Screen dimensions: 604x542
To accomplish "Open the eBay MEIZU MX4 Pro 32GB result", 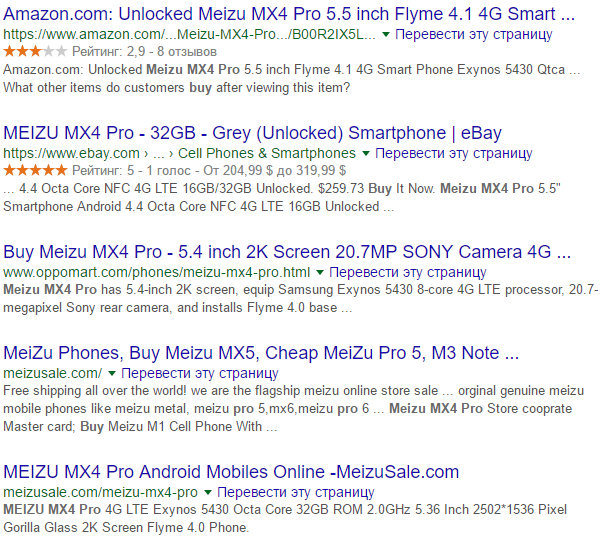I will [252, 133].
